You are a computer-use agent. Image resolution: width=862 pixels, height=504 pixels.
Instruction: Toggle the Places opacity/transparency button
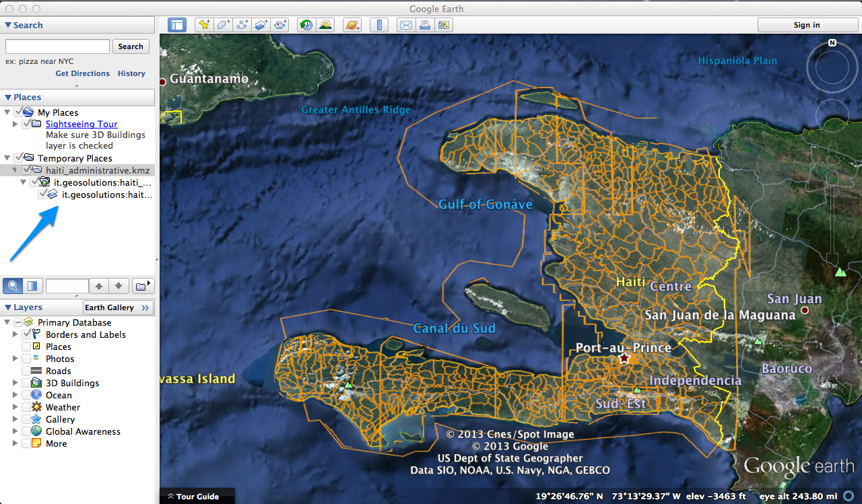click(x=32, y=286)
